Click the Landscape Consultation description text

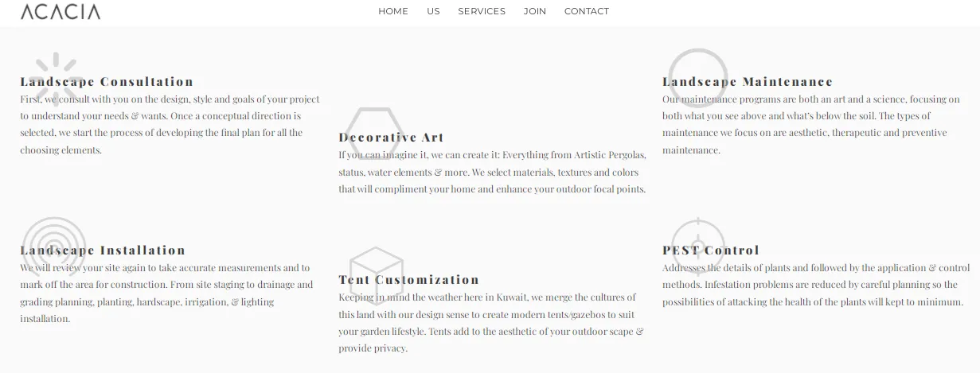(170, 125)
